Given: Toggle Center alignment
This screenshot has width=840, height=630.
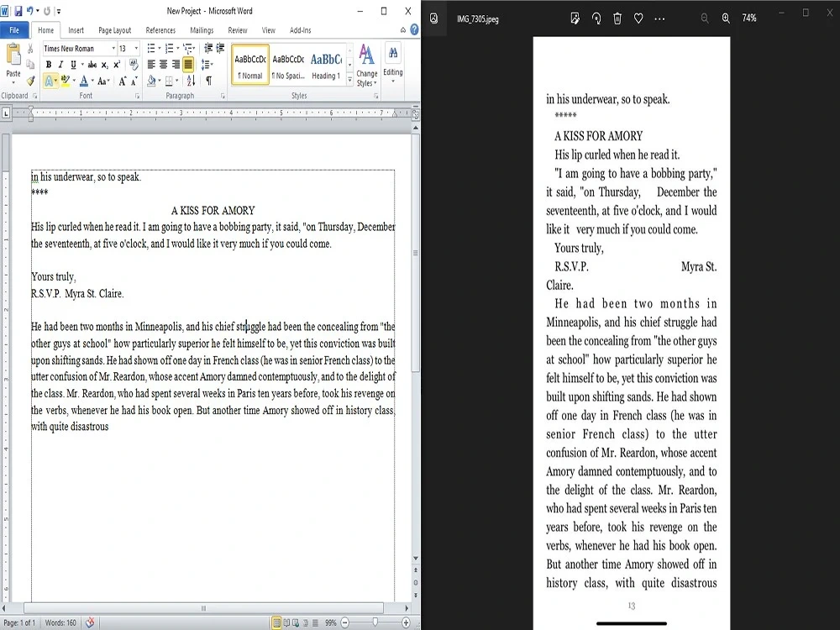Looking at the screenshot, I should [164, 65].
